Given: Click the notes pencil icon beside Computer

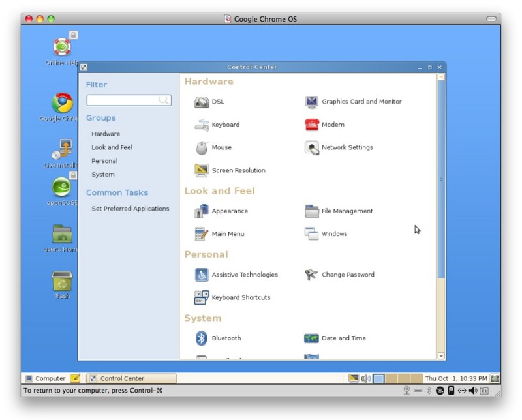Looking at the screenshot, I should click(x=75, y=378).
